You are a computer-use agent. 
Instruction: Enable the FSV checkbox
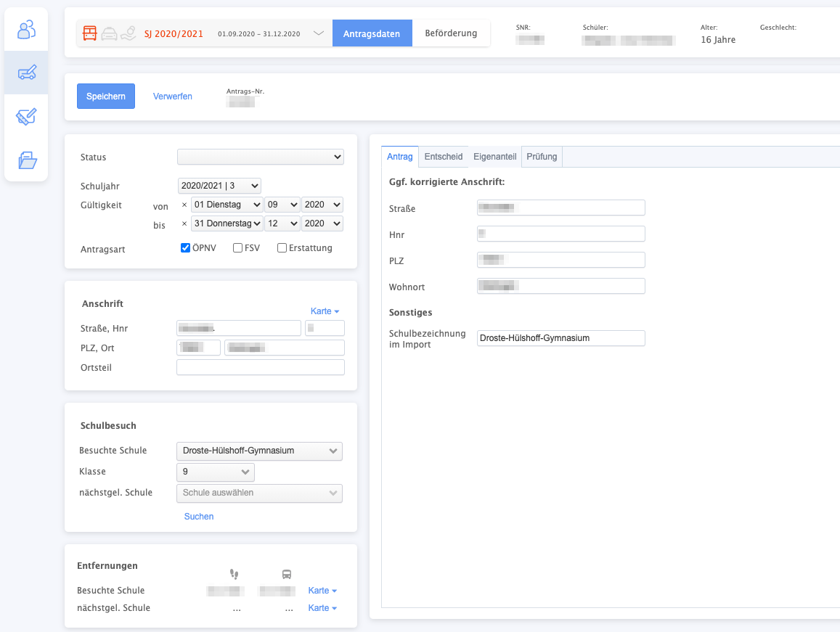coord(237,248)
